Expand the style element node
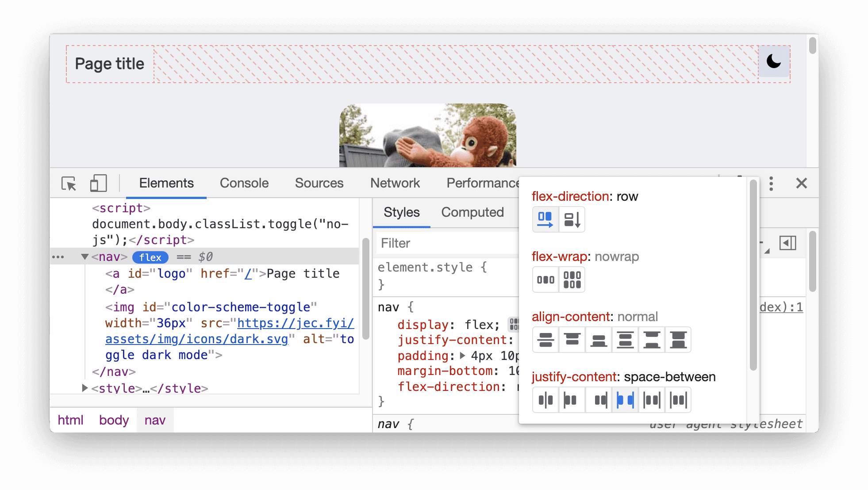Image resolution: width=868 pixels, height=490 pixels. pos(85,388)
